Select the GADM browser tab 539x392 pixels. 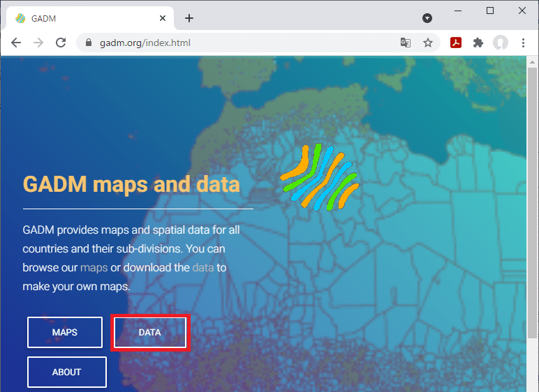point(90,18)
